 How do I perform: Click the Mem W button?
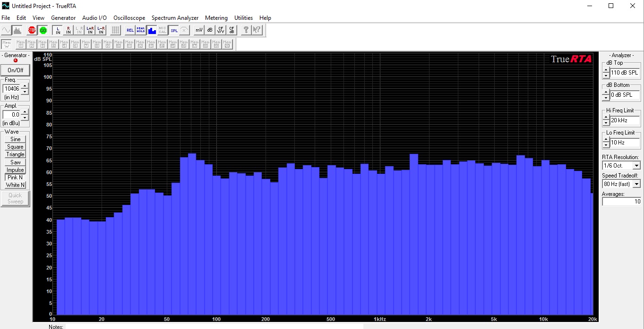click(7, 44)
